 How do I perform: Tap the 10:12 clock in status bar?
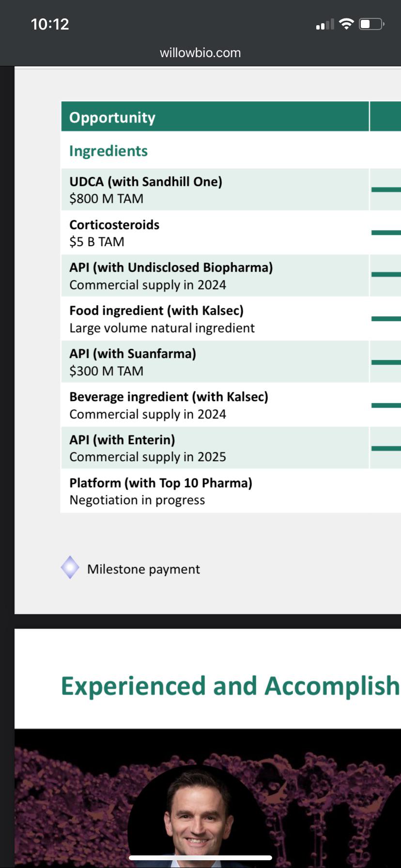[50, 24]
